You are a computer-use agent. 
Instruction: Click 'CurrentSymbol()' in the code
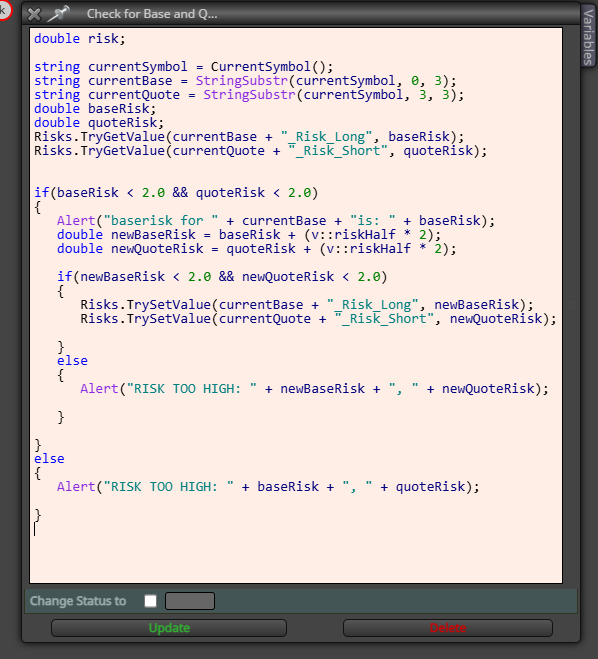(271, 67)
